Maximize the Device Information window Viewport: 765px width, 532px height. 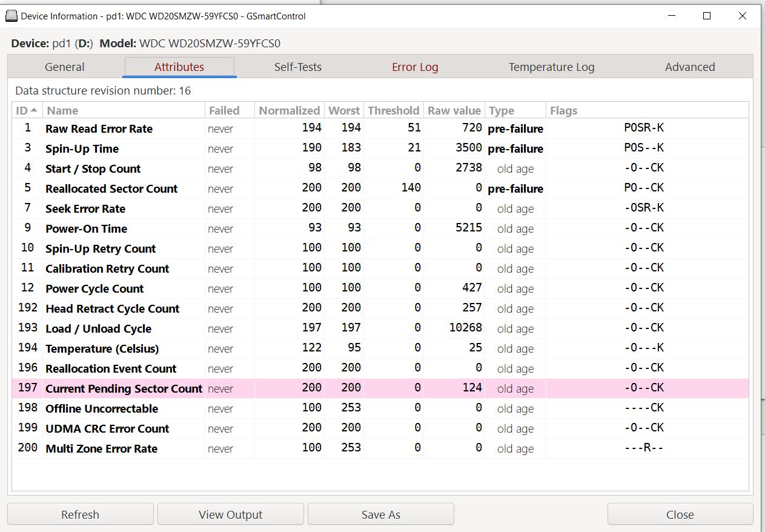click(x=707, y=16)
